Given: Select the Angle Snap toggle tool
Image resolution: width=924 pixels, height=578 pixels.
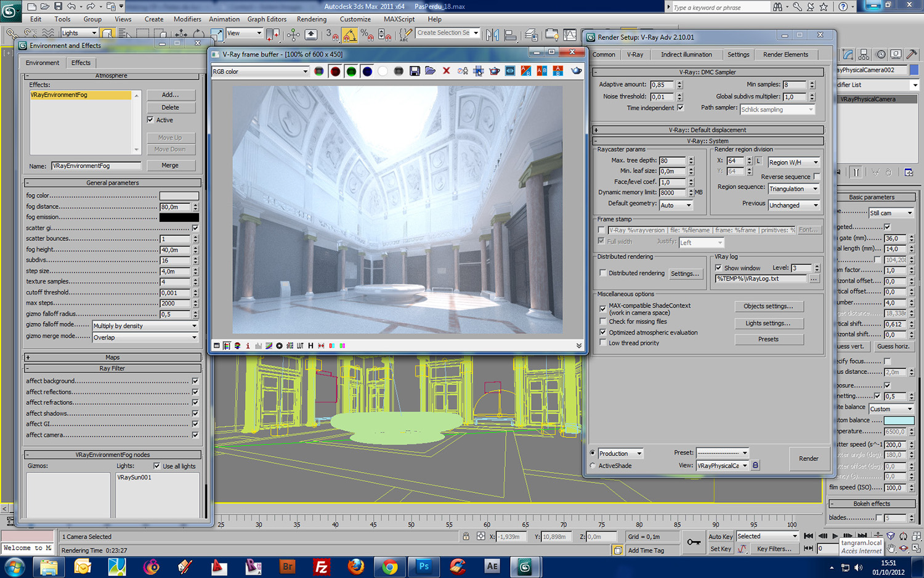Looking at the screenshot, I should [x=350, y=35].
